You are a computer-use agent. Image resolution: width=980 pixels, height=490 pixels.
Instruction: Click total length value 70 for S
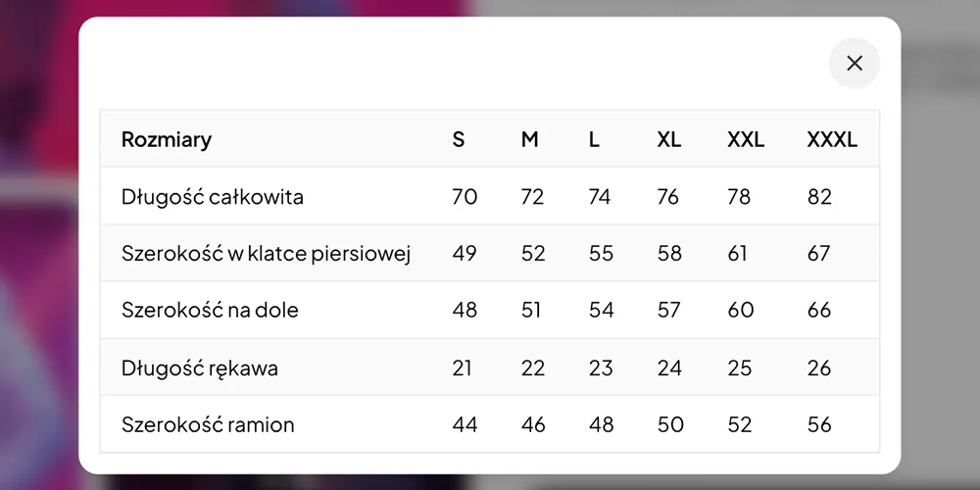pyautogui.click(x=465, y=197)
